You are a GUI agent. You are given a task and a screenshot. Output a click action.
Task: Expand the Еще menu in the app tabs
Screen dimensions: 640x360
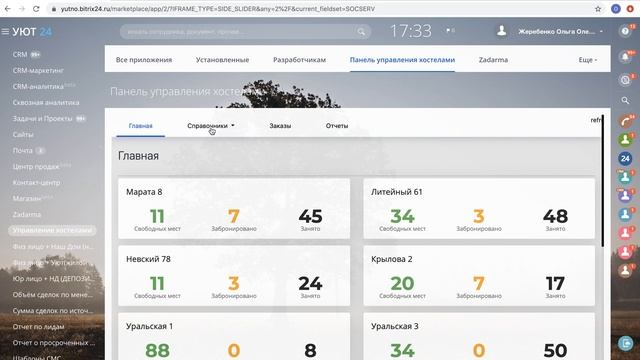click(587, 60)
